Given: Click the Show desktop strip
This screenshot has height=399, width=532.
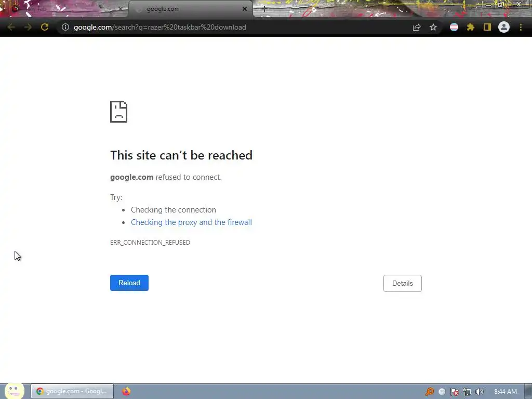Looking at the screenshot, I should tap(528, 392).
